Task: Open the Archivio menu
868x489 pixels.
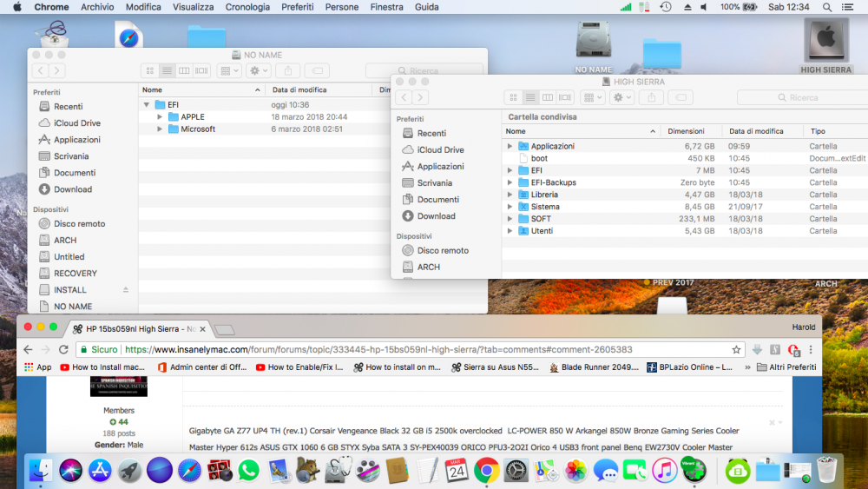Action: 97,7
